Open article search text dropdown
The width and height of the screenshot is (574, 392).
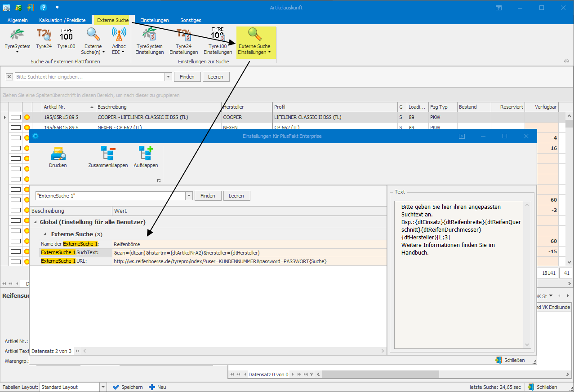pyautogui.click(x=169, y=77)
